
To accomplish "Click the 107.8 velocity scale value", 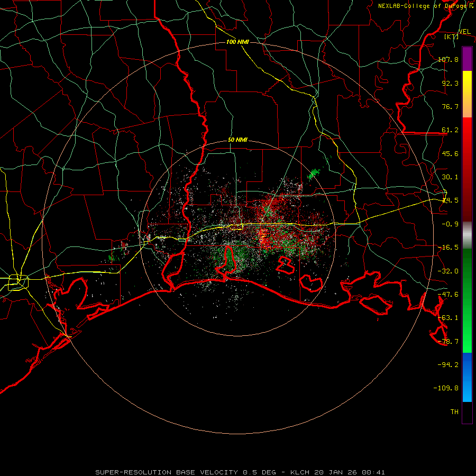I will (448, 59).
